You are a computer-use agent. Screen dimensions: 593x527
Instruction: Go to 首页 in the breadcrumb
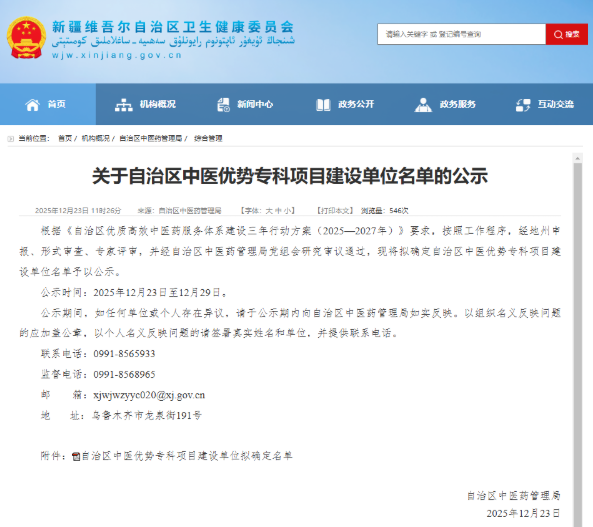pos(65,138)
